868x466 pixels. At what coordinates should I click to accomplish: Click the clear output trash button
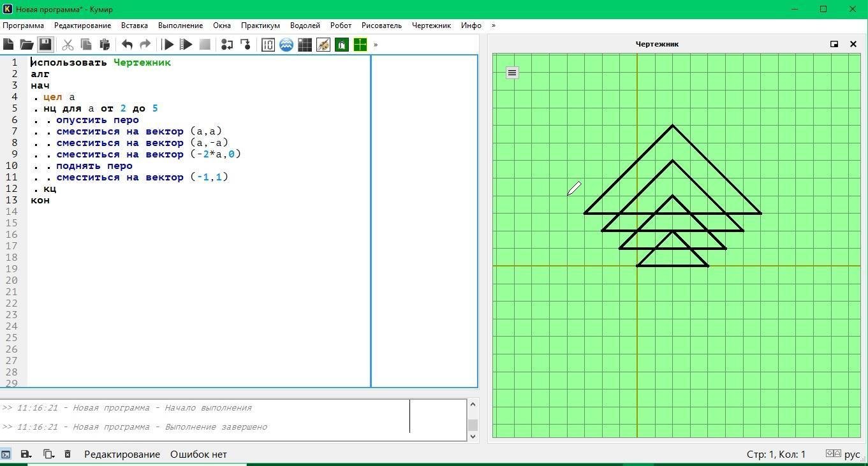pos(68,455)
